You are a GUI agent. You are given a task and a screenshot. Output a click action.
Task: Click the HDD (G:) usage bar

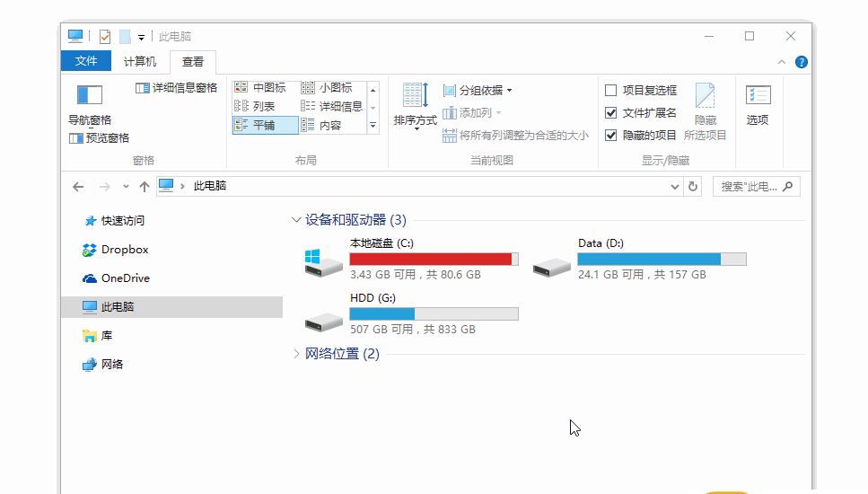click(x=434, y=314)
